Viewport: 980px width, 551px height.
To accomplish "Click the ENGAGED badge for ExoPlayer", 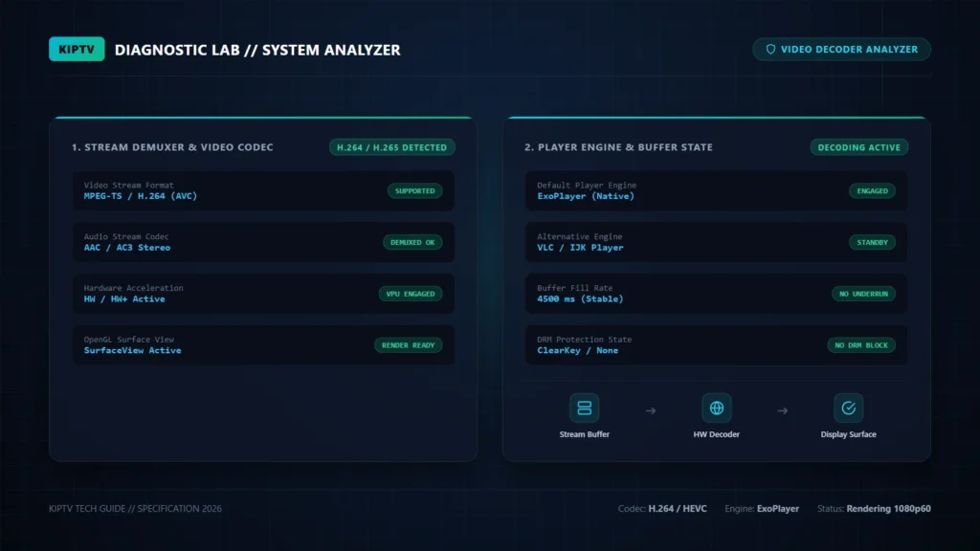I will [872, 190].
